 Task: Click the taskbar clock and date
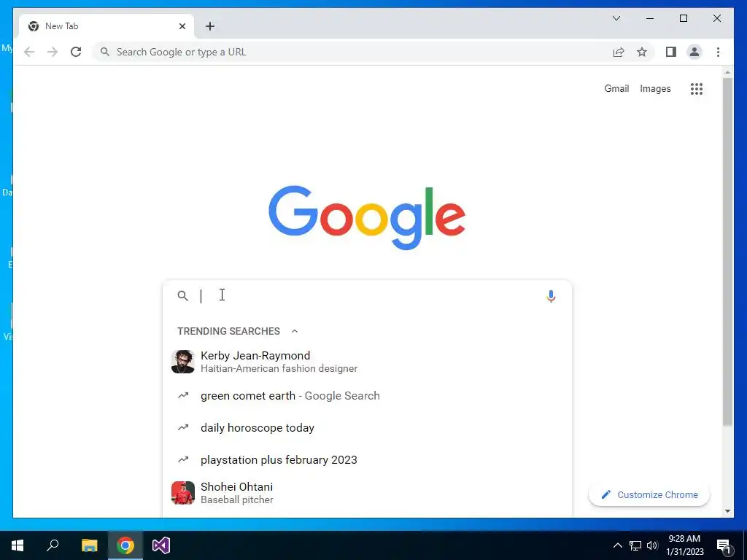coord(684,545)
